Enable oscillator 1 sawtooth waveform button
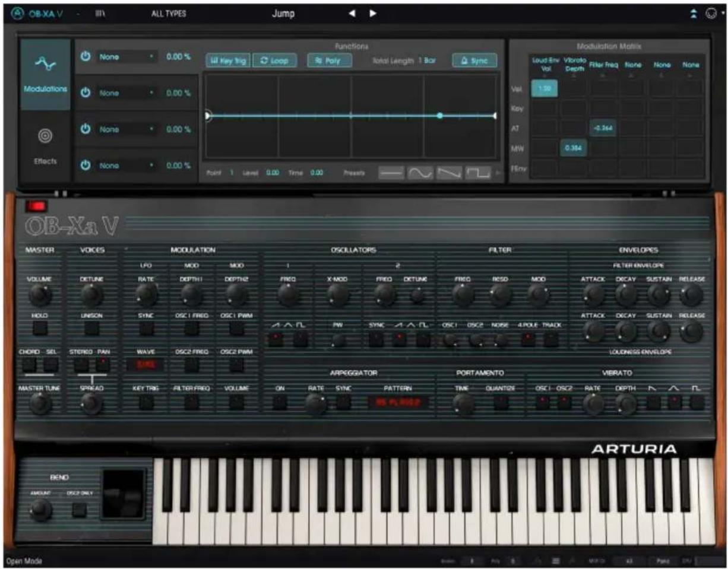The width and height of the screenshot is (728, 569). 276,339
